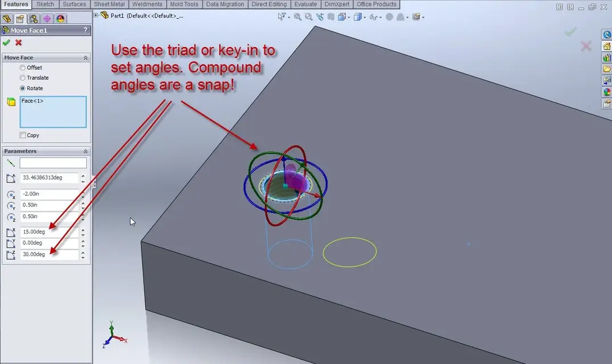The image size is (612, 364).
Task: Increase the 33.46386313deg spinner up arrow
Action: (x=82, y=176)
